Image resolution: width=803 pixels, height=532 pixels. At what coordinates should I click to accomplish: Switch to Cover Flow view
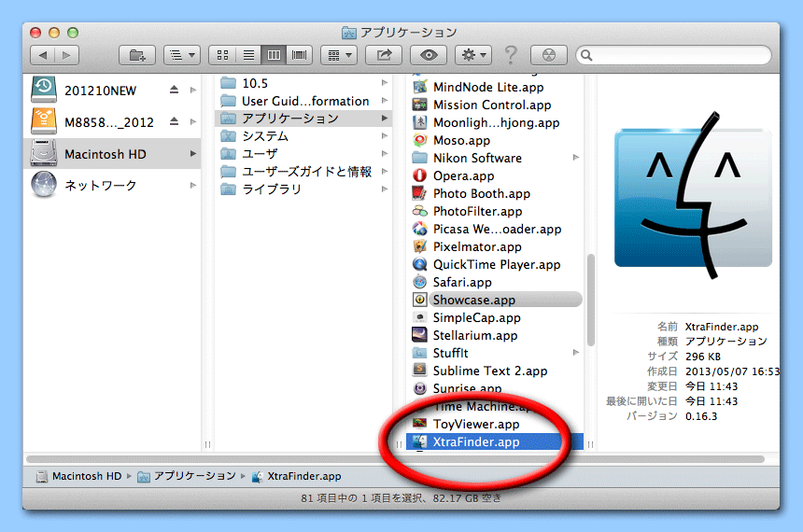click(x=300, y=55)
